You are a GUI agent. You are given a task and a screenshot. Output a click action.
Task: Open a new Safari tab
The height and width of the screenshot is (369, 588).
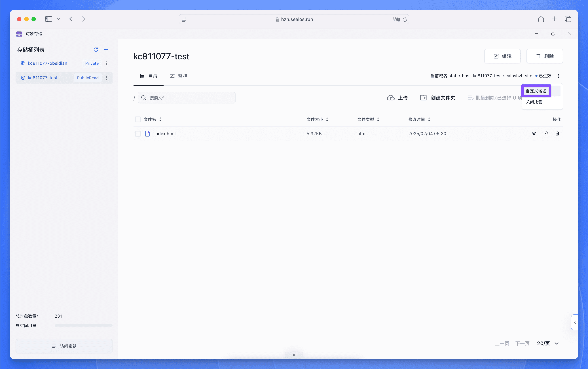554,19
